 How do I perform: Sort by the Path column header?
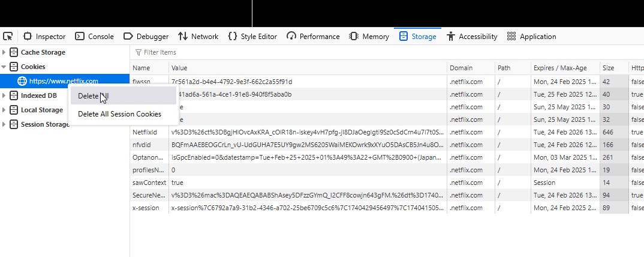pos(513,68)
